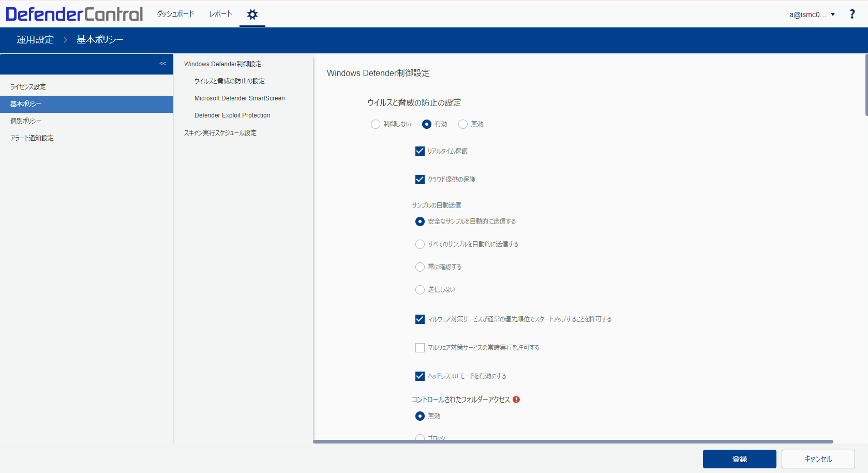Toggle the リアルタイム保護 checkbox
The width and height of the screenshot is (868, 473).
(420, 151)
